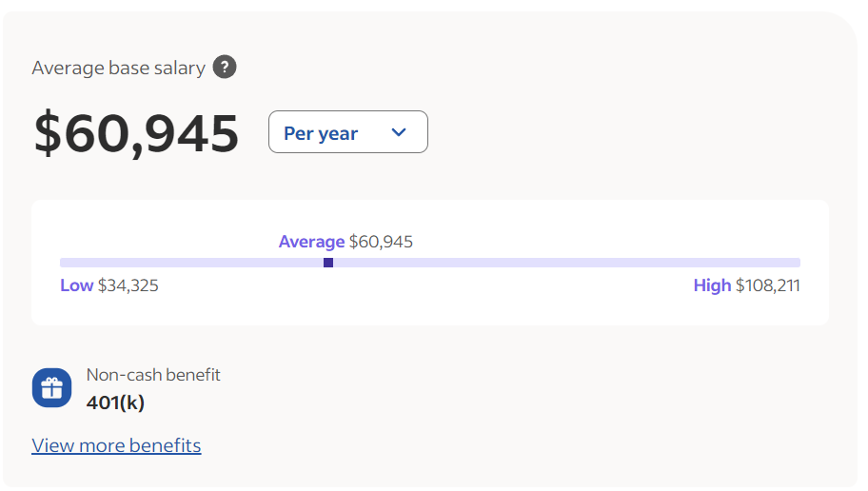Click the purple "High" label
Viewport: 868px width, 491px height.
[x=712, y=285]
